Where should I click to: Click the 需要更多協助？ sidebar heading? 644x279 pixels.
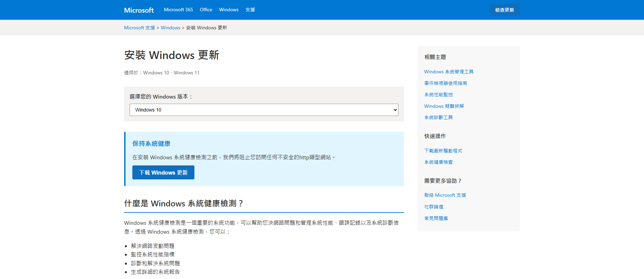[x=443, y=181]
